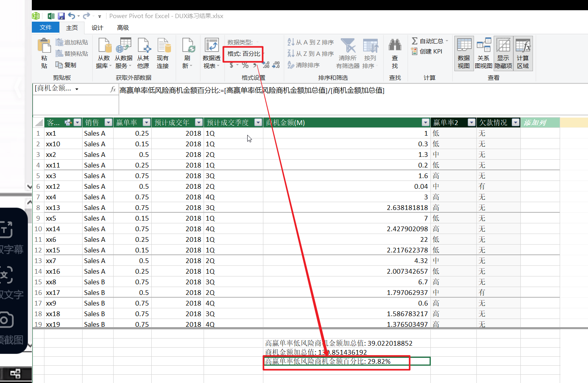Select the 主页 (Home) tab
The image size is (588, 383).
point(72,28)
